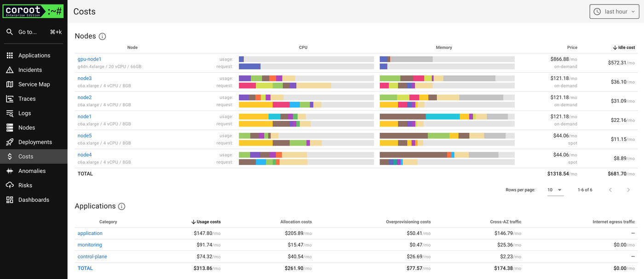Toggle sorting on the Idle cost column
Viewport: 644px width, 279px height.
tap(624, 47)
